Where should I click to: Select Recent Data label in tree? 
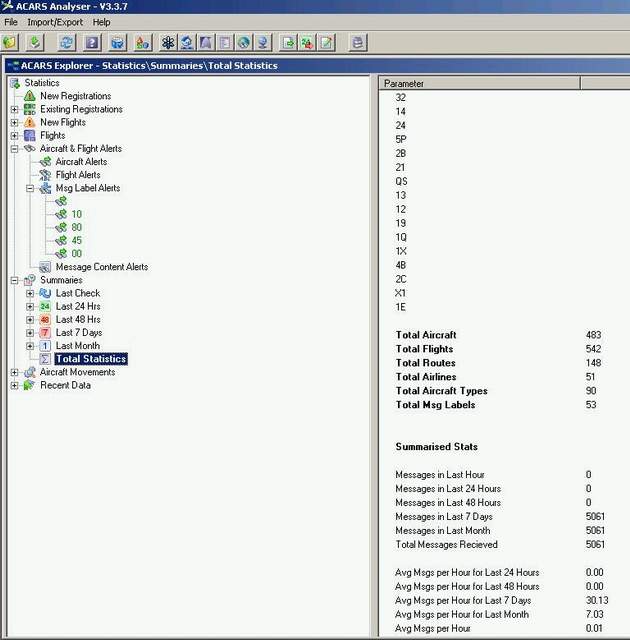coord(65,385)
